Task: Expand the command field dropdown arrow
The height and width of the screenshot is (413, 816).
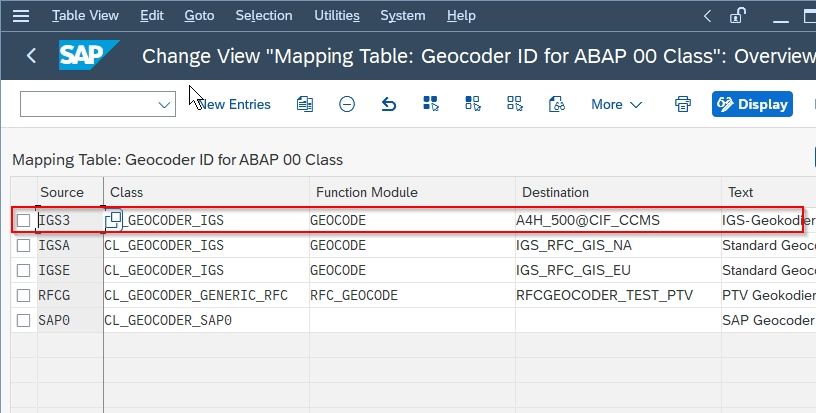Action: pyautogui.click(x=164, y=105)
